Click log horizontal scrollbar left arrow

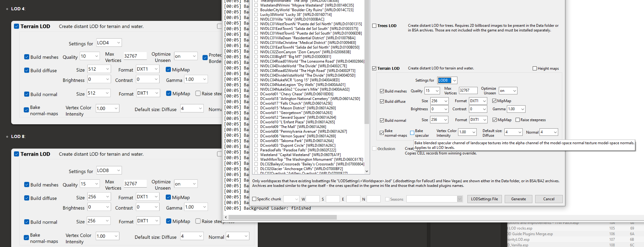coord(226,217)
